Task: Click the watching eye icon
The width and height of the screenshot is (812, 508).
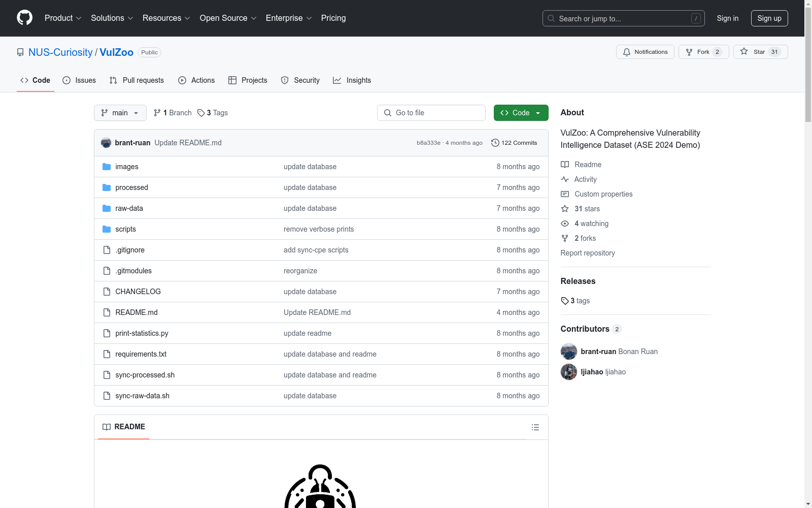Action: pos(565,224)
